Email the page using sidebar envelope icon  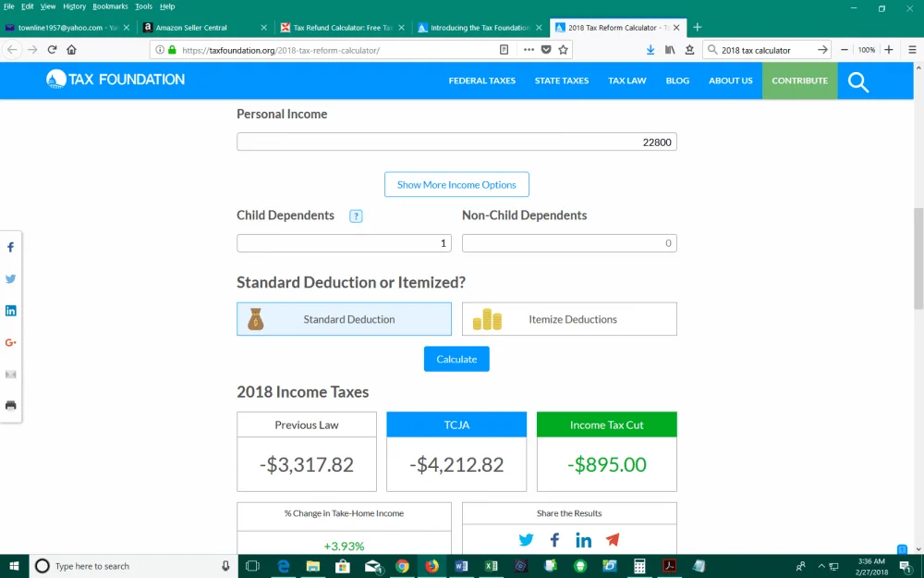point(10,374)
